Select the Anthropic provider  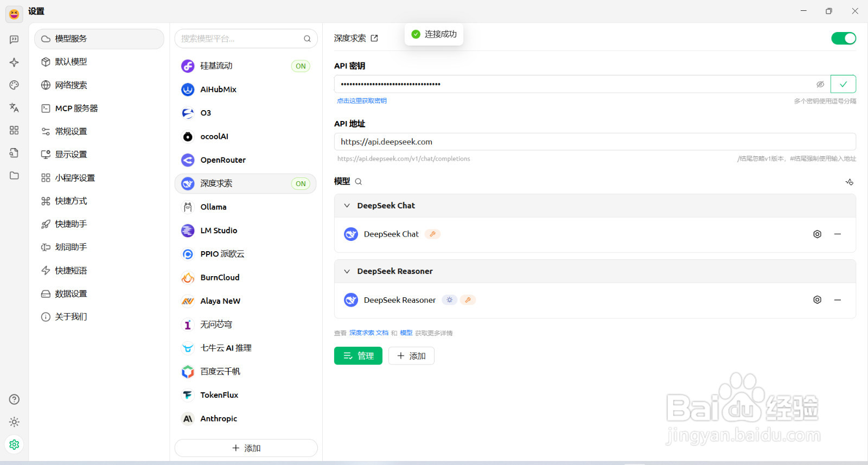point(246,418)
